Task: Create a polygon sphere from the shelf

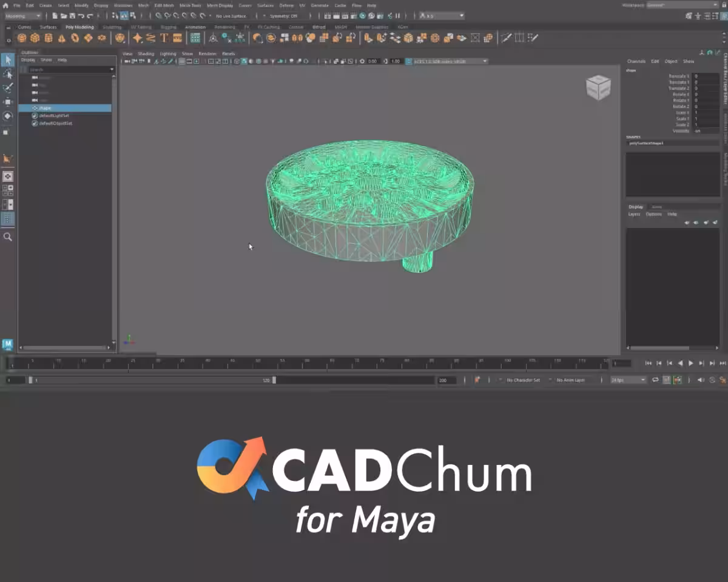Action: pos(22,38)
